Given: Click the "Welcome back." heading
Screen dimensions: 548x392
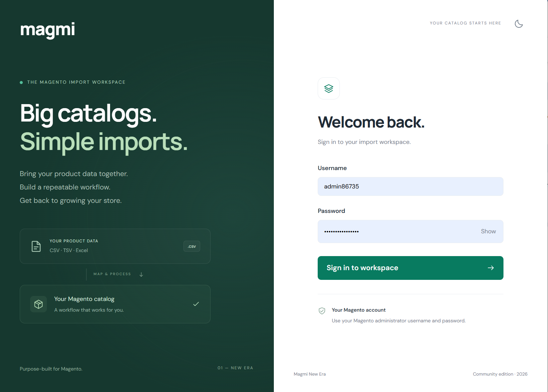Looking at the screenshot, I should click(x=371, y=122).
